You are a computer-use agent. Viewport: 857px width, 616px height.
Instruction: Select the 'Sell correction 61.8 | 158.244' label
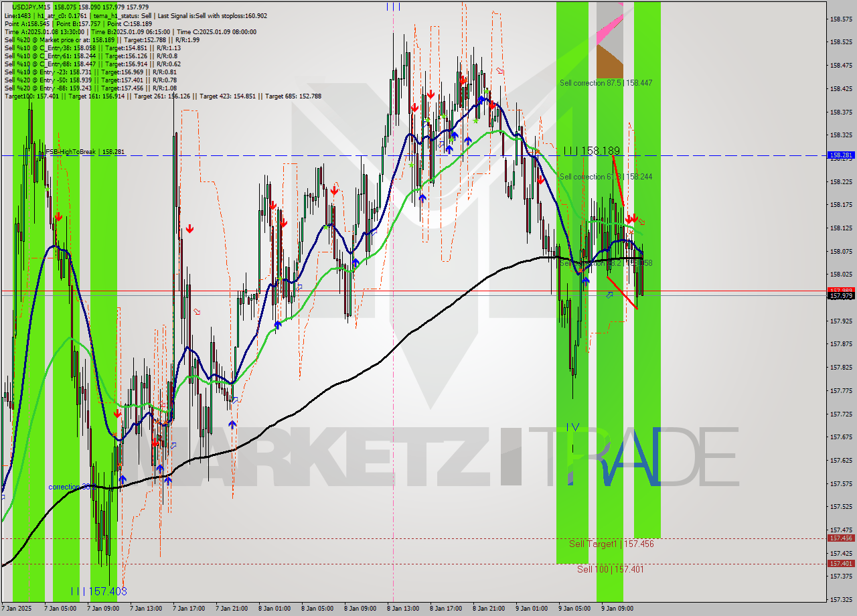pos(606,177)
